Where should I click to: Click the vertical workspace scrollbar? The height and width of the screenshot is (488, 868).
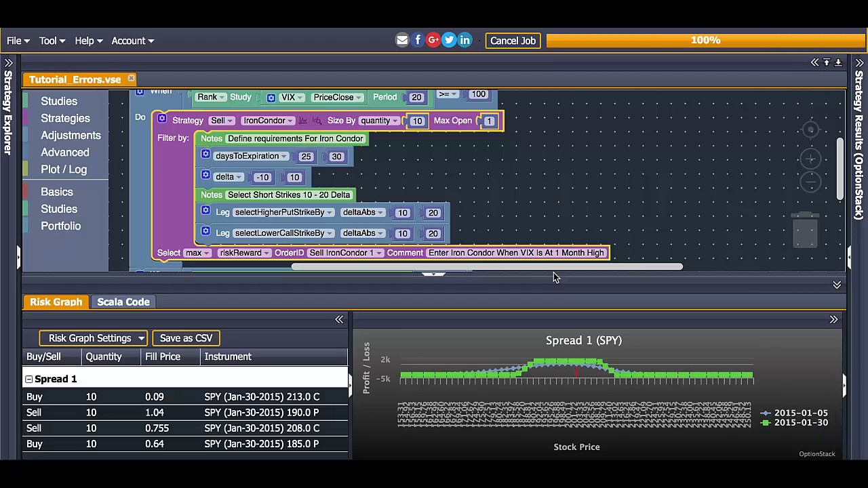(x=840, y=169)
